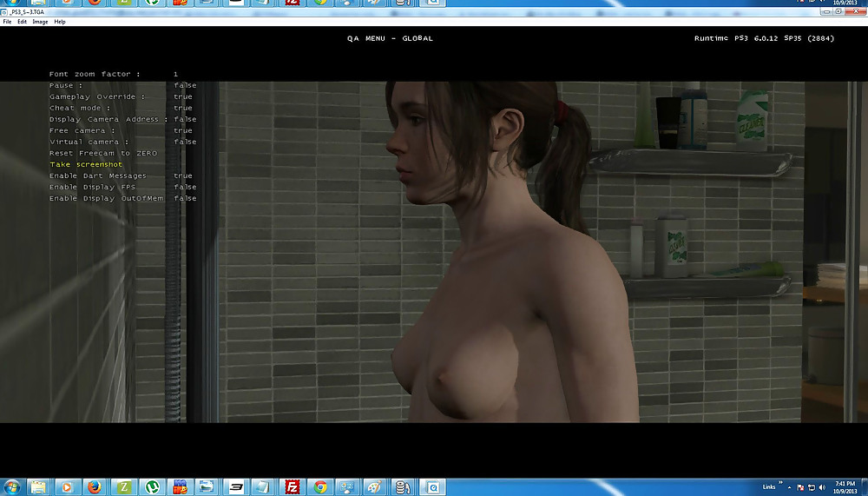
Task: Open uTorrent from the taskbar
Action: (151, 487)
